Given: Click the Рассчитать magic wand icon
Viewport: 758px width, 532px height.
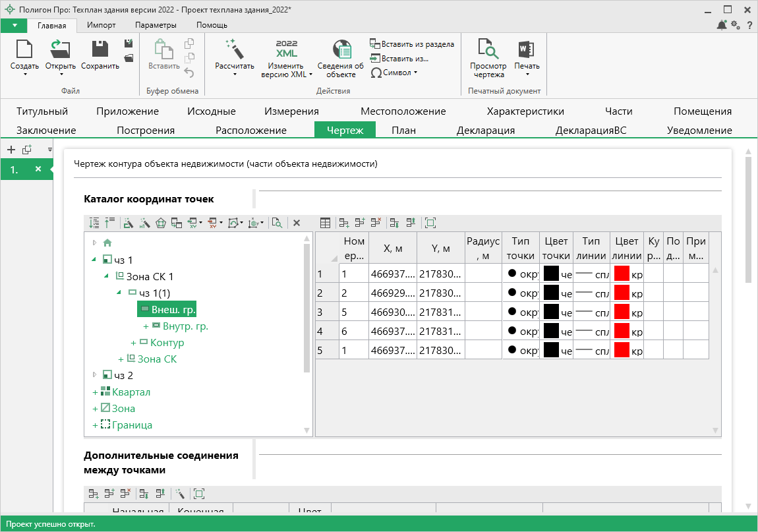Looking at the screenshot, I should pos(234,49).
